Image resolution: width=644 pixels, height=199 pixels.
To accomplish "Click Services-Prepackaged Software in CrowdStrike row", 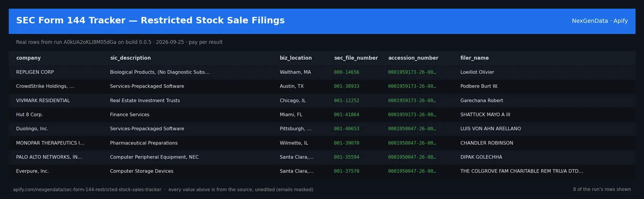I will tap(147, 86).
